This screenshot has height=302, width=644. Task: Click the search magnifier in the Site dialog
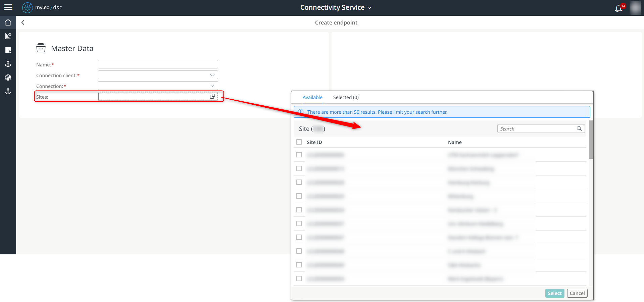579,129
